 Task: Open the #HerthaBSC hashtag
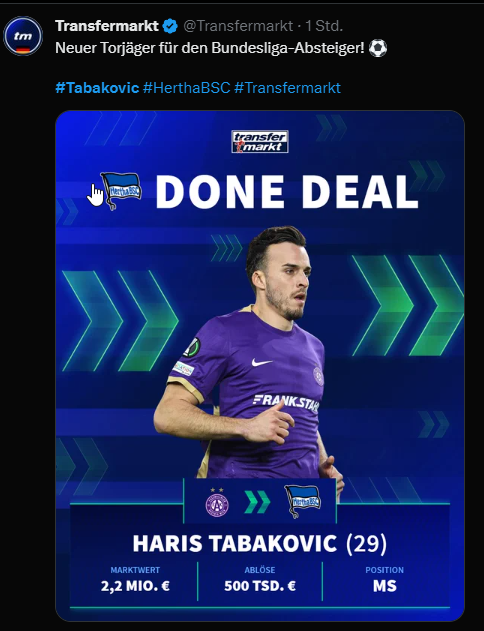coord(187,88)
